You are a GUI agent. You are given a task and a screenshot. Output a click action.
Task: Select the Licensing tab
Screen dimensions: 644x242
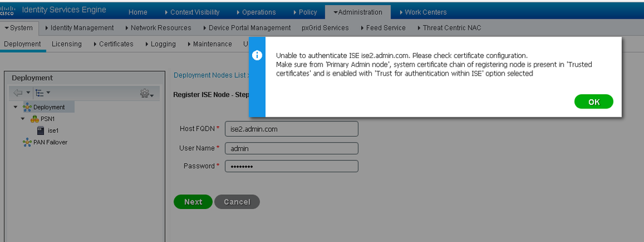(66, 44)
